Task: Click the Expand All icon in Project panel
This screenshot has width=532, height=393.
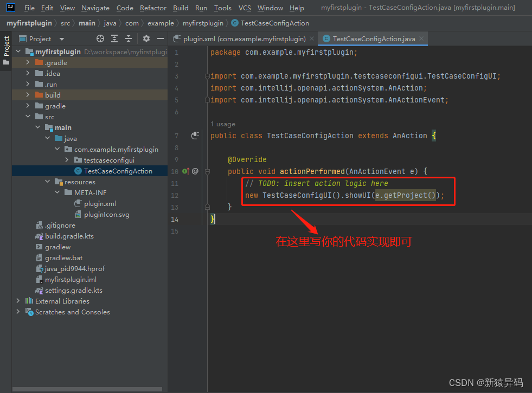Action: [x=114, y=38]
